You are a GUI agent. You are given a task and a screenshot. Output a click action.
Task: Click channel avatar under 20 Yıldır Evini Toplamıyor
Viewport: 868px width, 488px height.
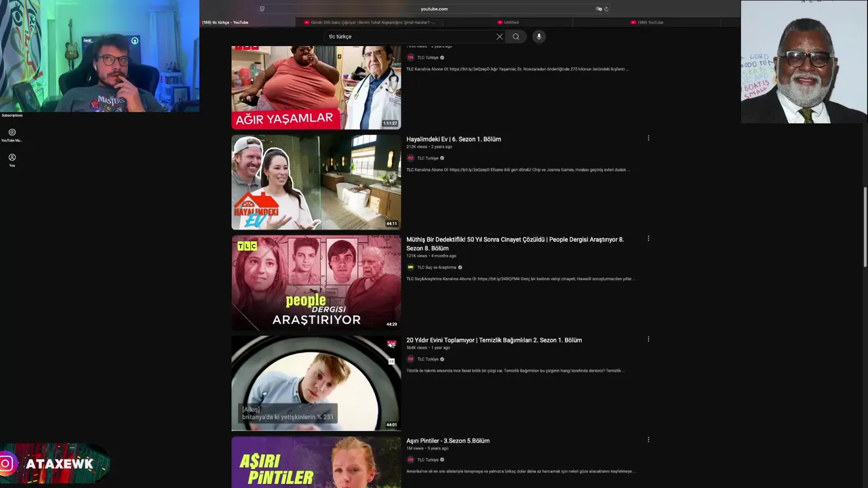pyautogui.click(x=410, y=359)
